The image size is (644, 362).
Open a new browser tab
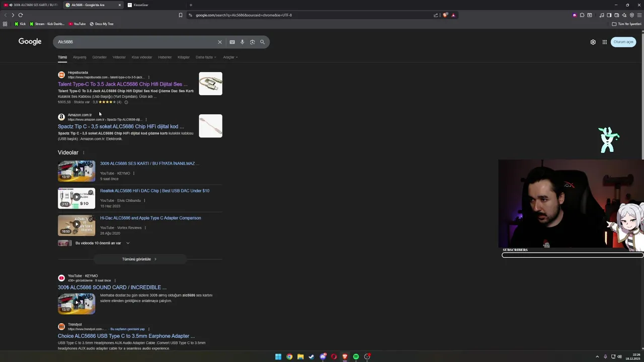coord(191,5)
